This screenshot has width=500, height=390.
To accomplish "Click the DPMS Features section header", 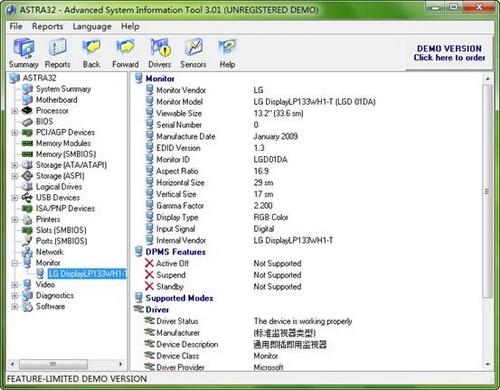I will [x=175, y=252].
